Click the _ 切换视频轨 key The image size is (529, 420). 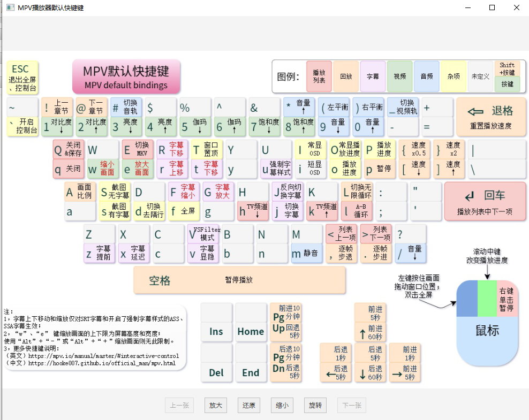coord(403,107)
